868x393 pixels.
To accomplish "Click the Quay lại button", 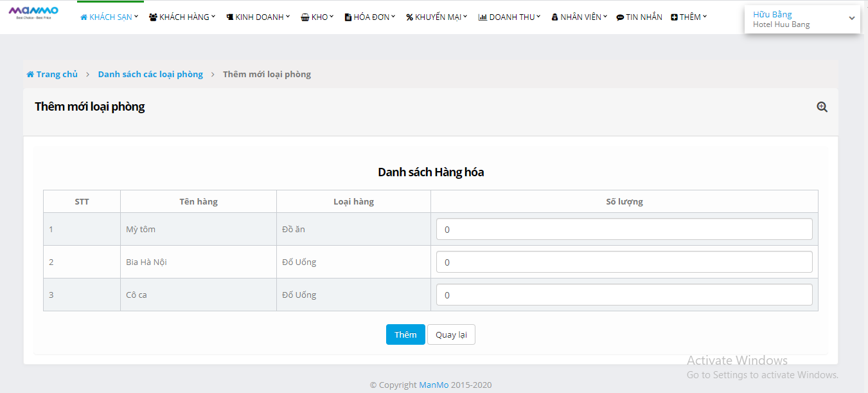I will click(451, 334).
